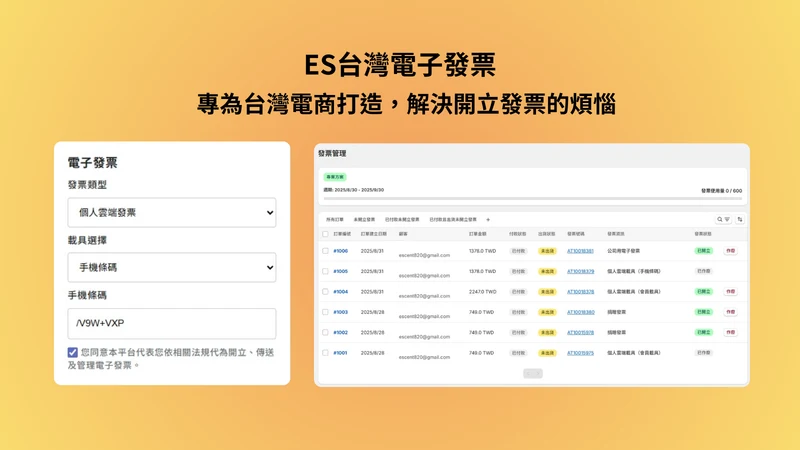Switch to the 已付款未開立發票 tab
The width and height of the screenshot is (800, 450).
(402, 220)
